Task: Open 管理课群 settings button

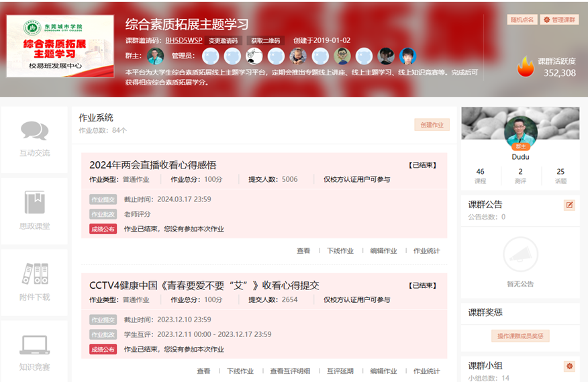Action: (560, 19)
